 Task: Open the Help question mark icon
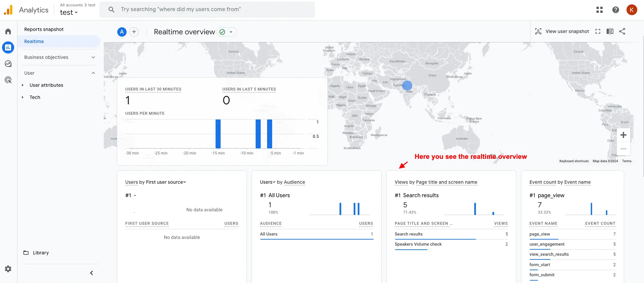point(616,10)
